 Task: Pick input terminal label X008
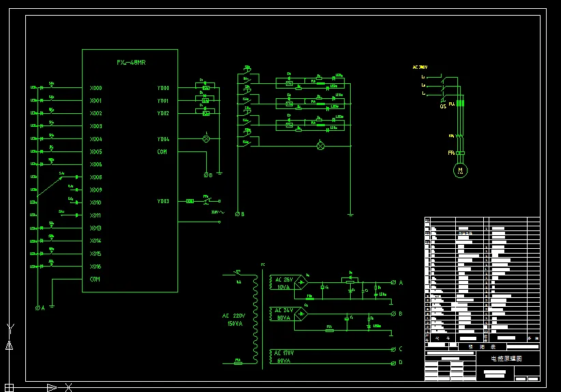(x=96, y=177)
